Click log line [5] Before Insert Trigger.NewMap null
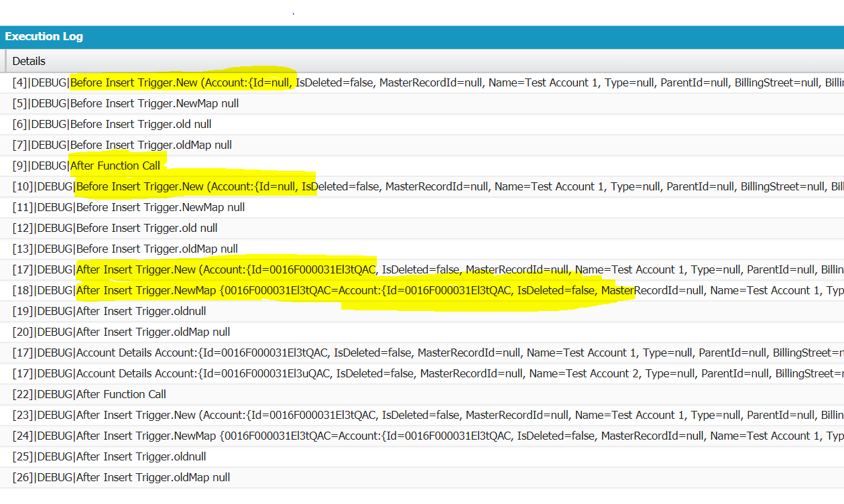844x504 pixels. tap(126, 104)
